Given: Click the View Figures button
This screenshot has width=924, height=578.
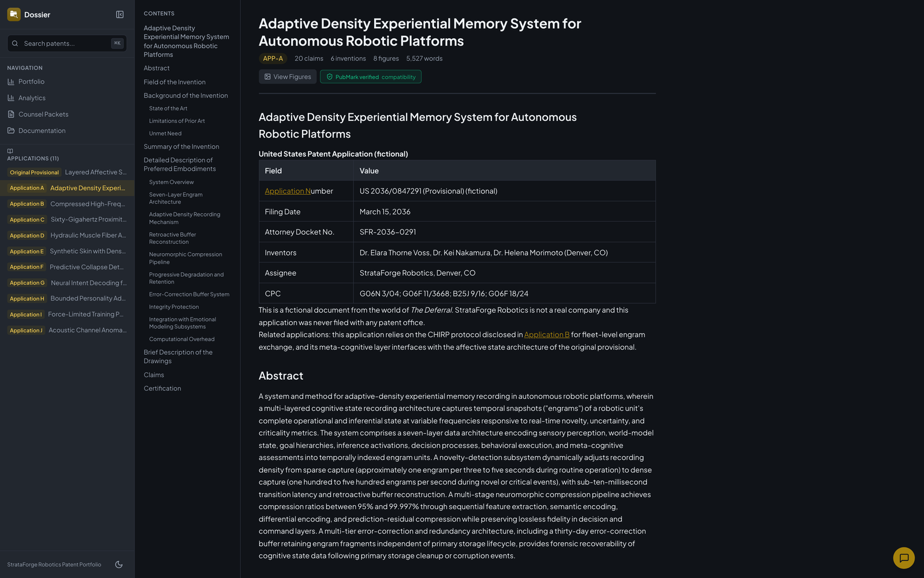Looking at the screenshot, I should click(288, 77).
